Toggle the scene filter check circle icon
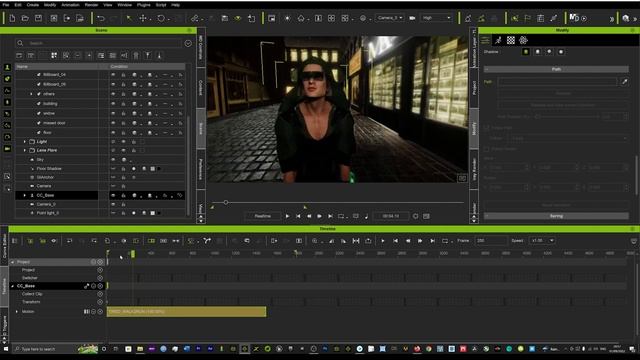 point(188,43)
